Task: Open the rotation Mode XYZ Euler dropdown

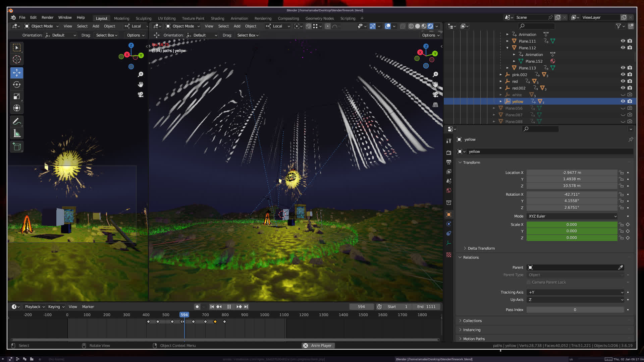Action: [572, 216]
